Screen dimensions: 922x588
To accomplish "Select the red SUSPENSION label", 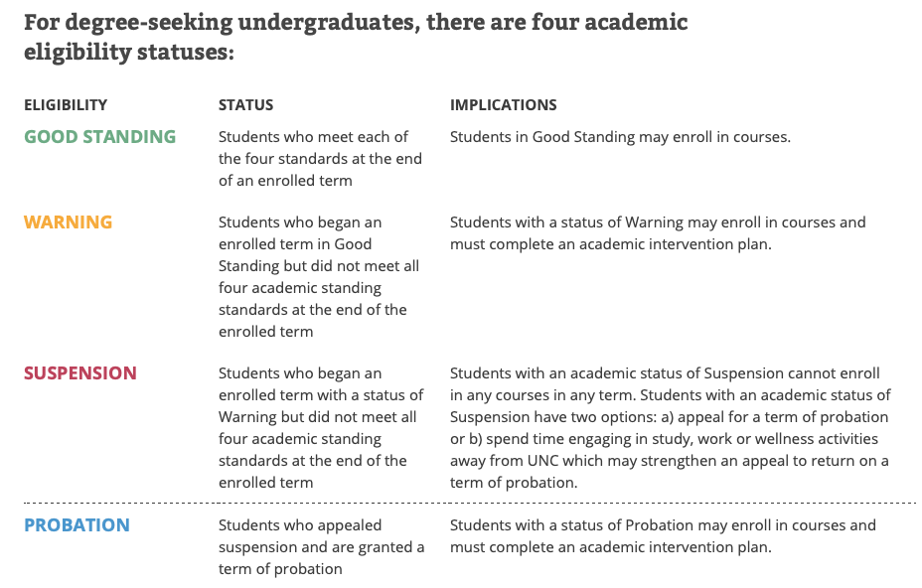I will point(79,373).
